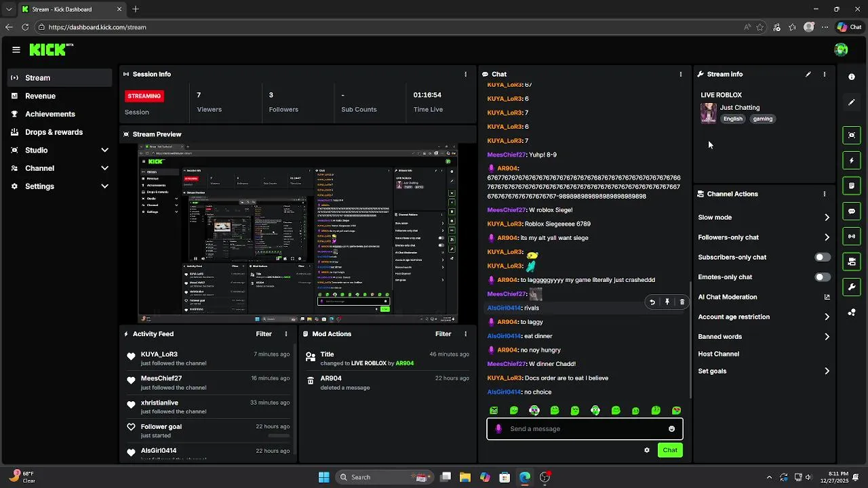The height and width of the screenshot is (488, 868).
Task: Open the emoji picker in the message box
Action: pyautogui.click(x=672, y=428)
